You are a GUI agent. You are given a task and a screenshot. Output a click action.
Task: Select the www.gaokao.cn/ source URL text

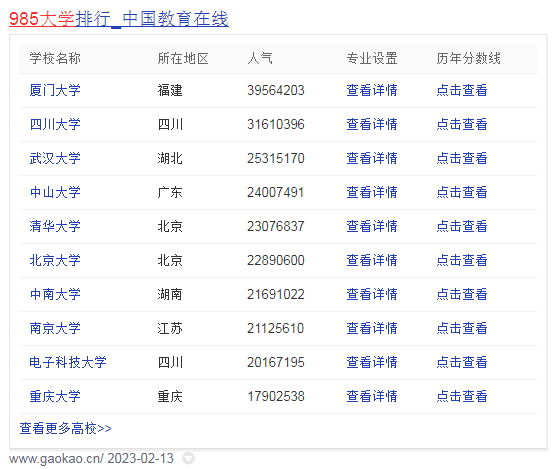click(x=56, y=458)
